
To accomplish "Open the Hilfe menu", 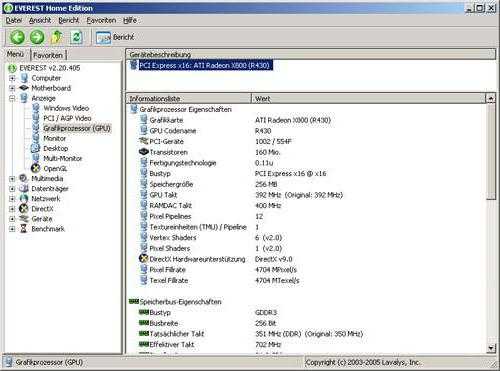I will (130, 21).
